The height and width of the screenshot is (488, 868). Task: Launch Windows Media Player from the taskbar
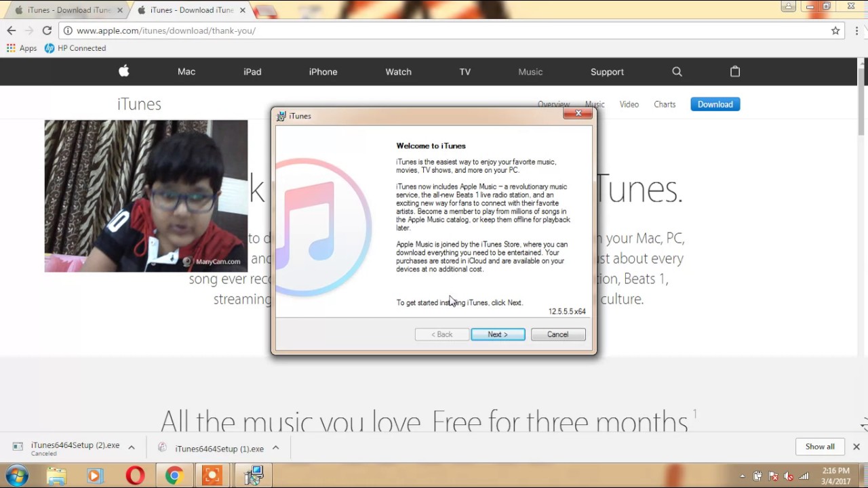(x=95, y=475)
